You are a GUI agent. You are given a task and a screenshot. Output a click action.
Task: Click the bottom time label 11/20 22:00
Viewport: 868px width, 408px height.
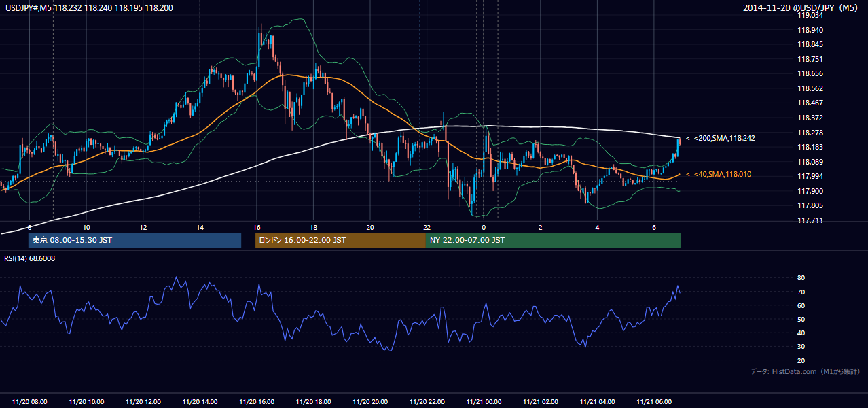427,402
